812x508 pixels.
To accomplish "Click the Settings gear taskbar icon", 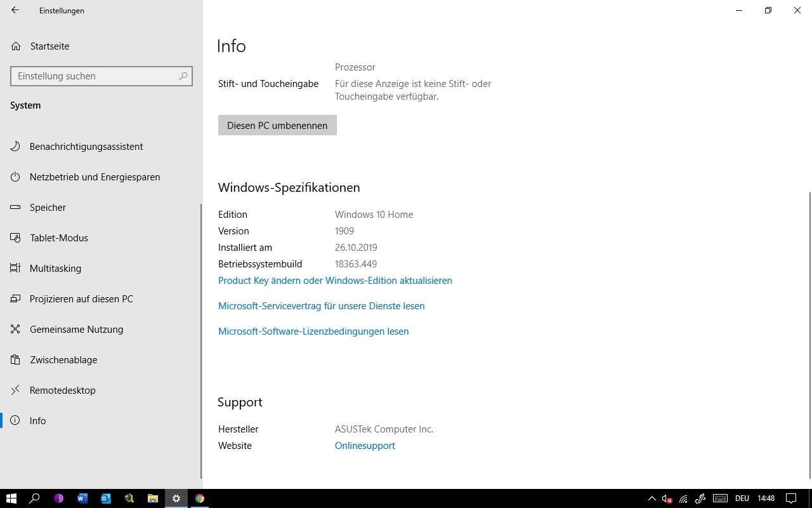I will pyautogui.click(x=176, y=498).
